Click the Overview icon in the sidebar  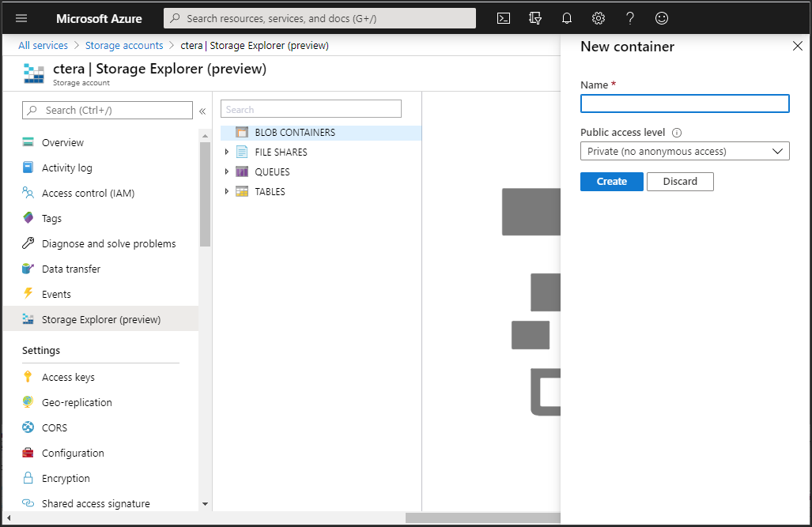pyautogui.click(x=28, y=142)
